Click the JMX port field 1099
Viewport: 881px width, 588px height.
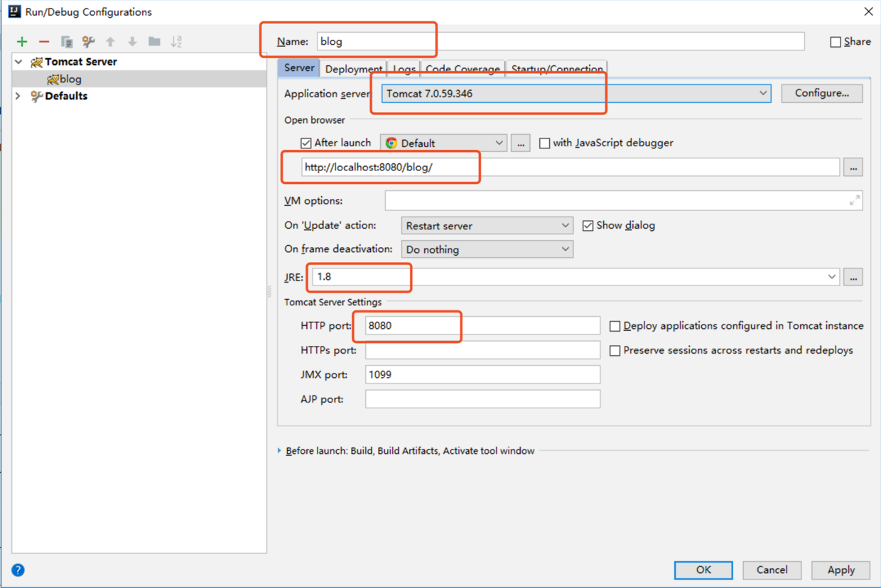[x=483, y=374]
